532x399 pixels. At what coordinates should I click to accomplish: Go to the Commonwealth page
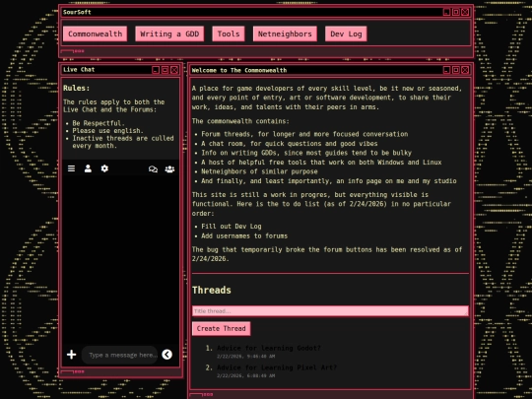(95, 33)
